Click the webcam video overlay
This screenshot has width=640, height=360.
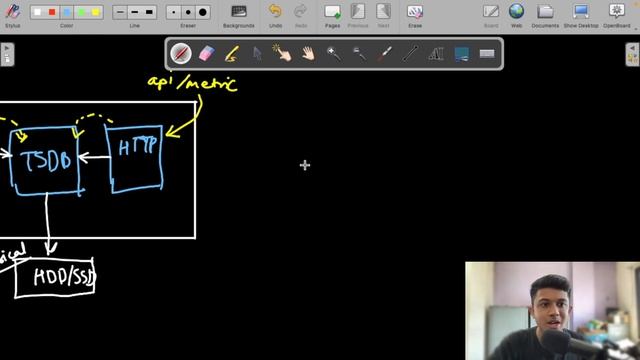pos(552,311)
